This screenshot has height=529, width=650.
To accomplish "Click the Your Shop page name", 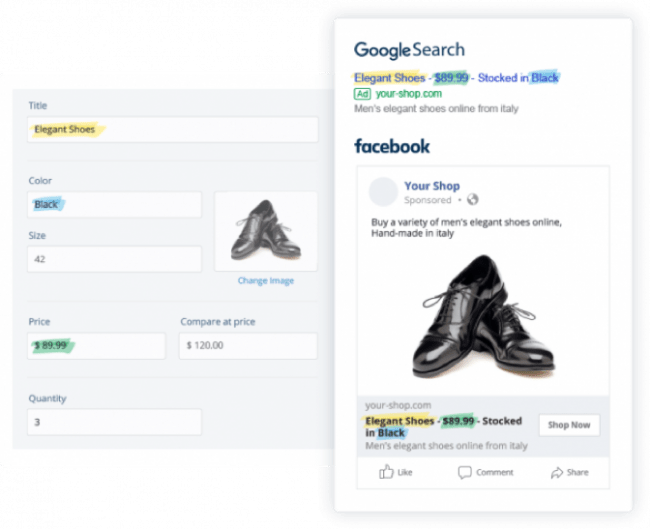I will tap(431, 186).
